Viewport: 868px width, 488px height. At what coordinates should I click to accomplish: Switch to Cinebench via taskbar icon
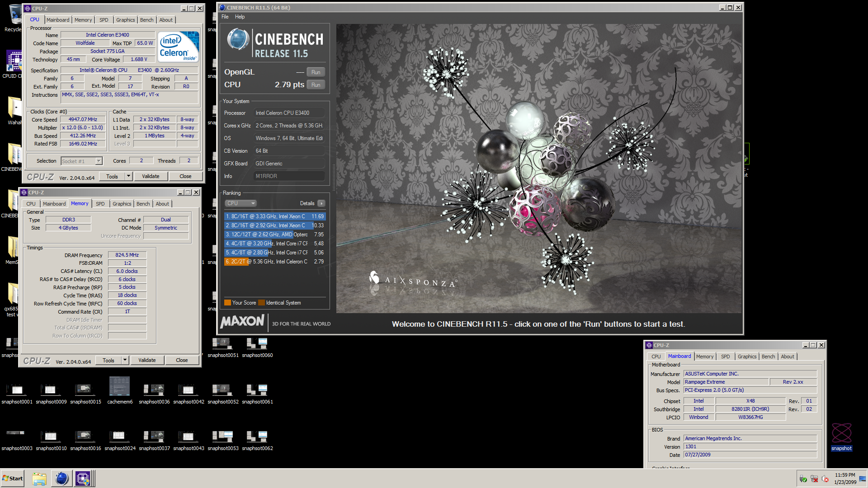(x=61, y=479)
